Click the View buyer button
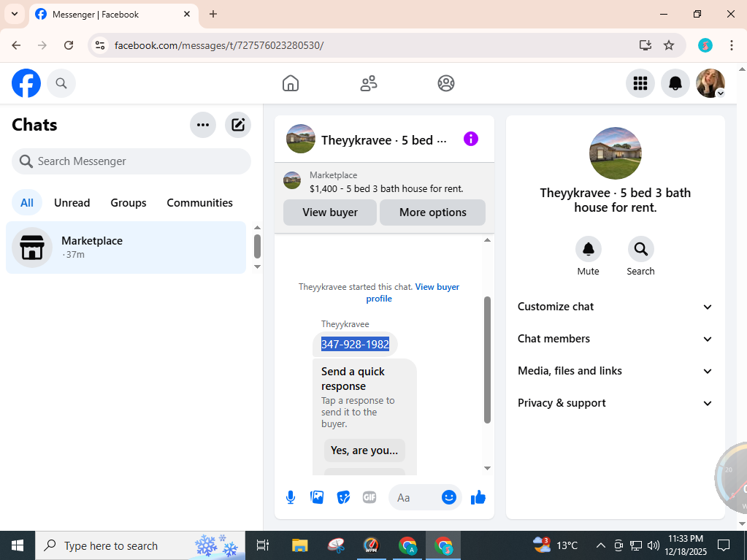The width and height of the screenshot is (747, 560). pos(329,212)
